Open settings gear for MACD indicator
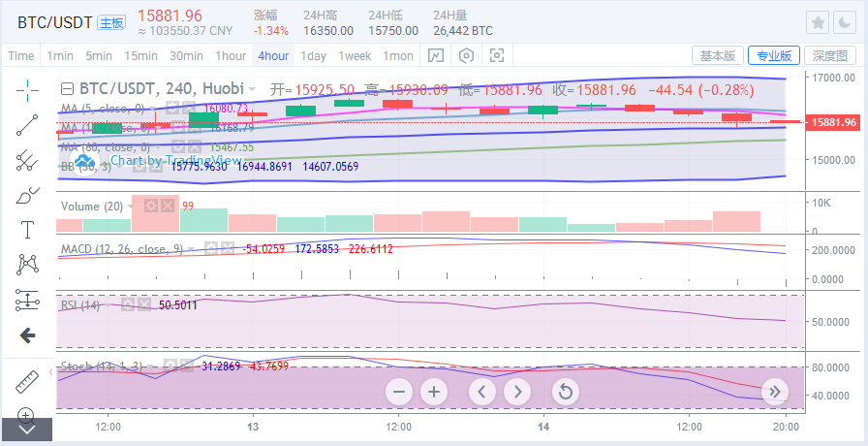The image size is (868, 446). pos(211,249)
